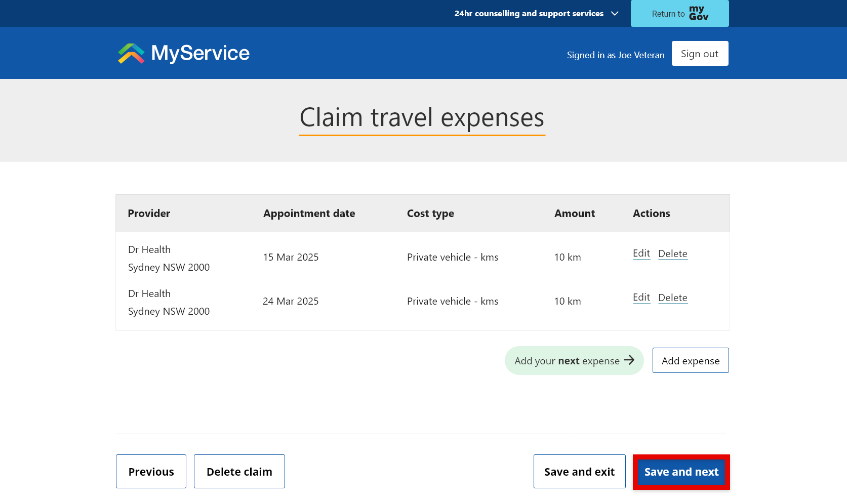This screenshot has width=847, height=504.
Task: Click the Claim travel expenses heading
Action: (422, 118)
